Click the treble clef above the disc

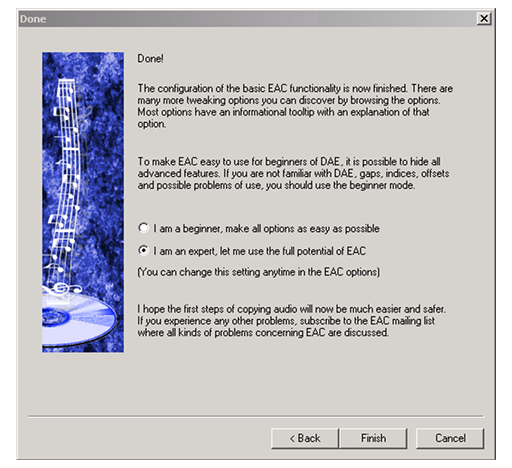pyautogui.click(x=62, y=288)
